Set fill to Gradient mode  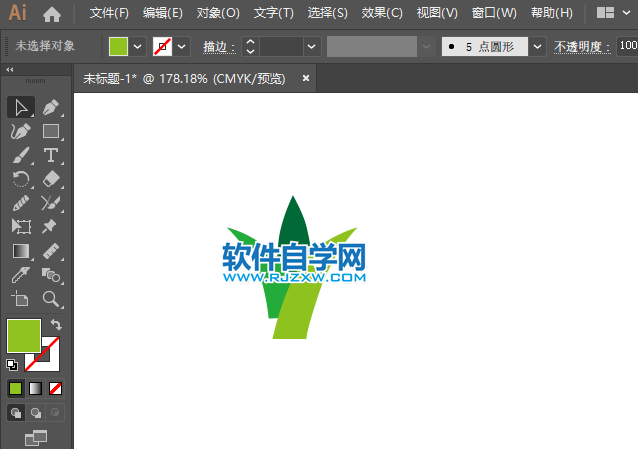tap(35, 388)
